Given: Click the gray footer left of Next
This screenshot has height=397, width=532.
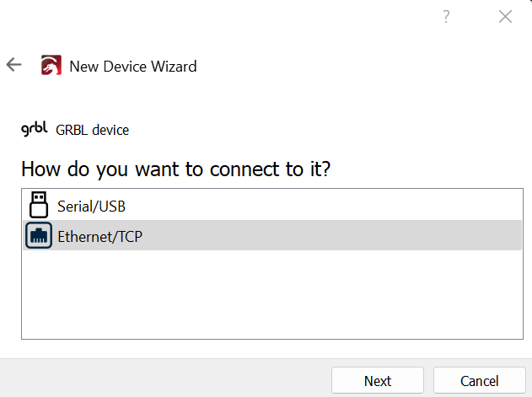Looking at the screenshot, I should coord(169,379).
